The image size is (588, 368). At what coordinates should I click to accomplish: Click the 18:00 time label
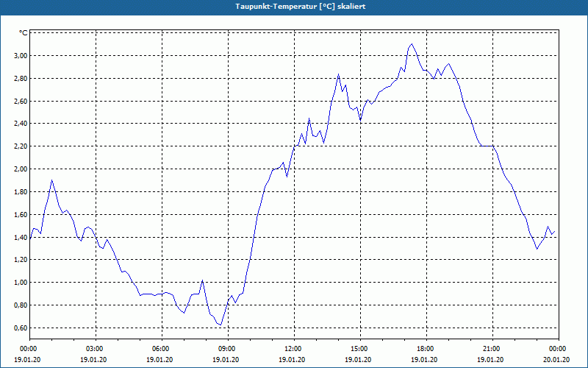[425, 349]
